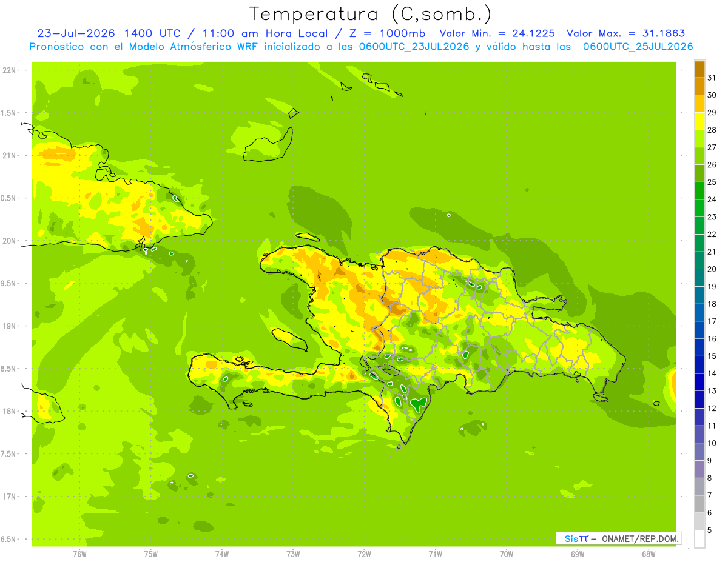This screenshot has height=562, width=728.
Task: Click the legend color band between 27 and 28
Action: coord(699,138)
